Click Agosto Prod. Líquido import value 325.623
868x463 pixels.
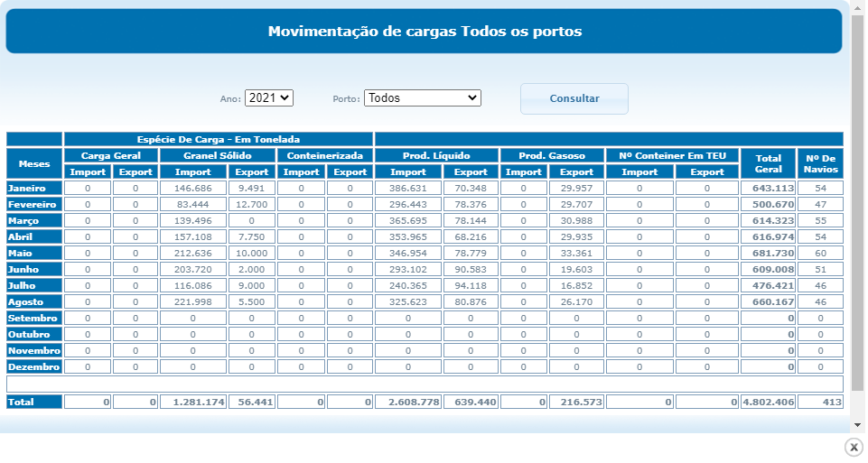click(x=408, y=302)
